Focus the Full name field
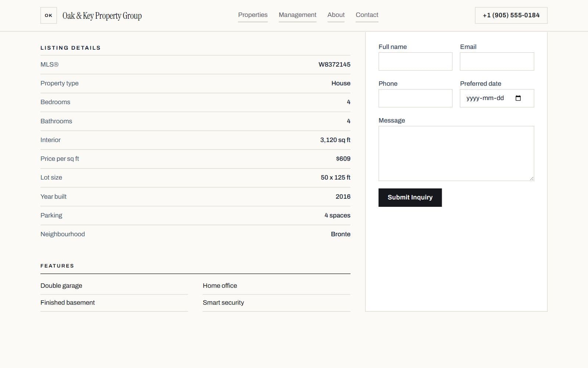Image resolution: width=588 pixels, height=368 pixels. 415,61
